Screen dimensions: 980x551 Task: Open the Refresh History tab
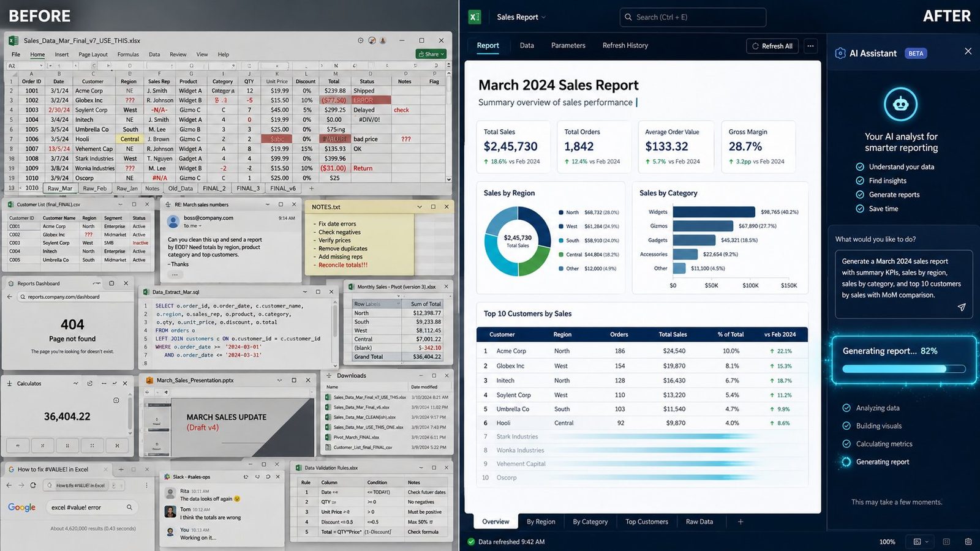pyautogui.click(x=625, y=45)
